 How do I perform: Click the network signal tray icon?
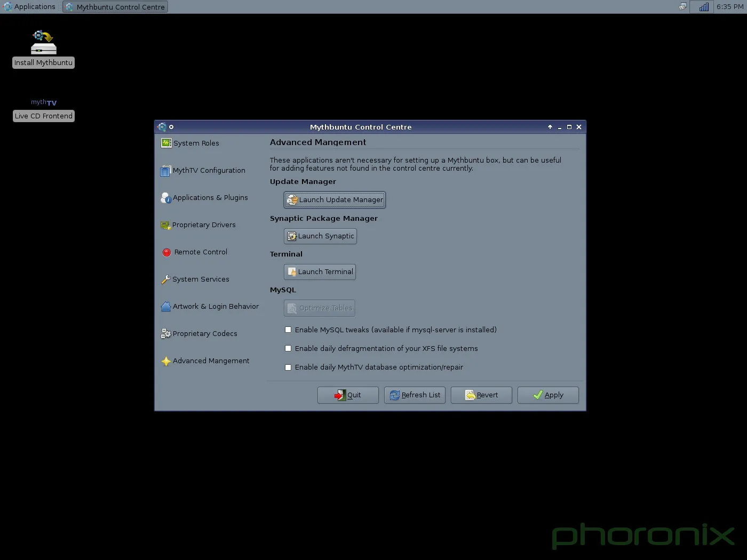(704, 7)
